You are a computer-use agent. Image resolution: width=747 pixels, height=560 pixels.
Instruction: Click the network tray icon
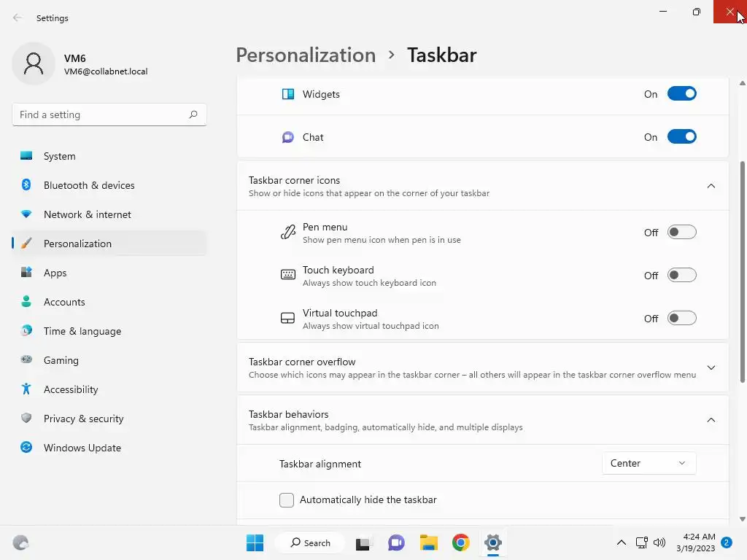point(642,542)
